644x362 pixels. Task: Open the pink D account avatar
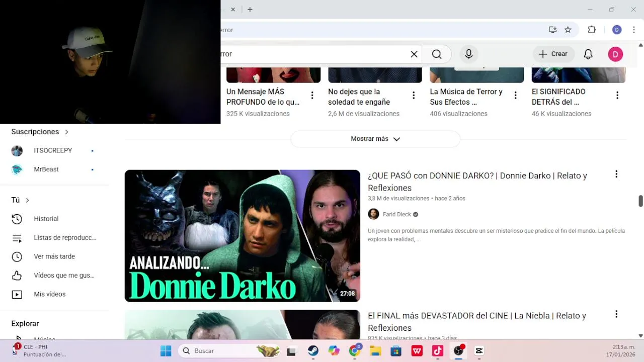click(615, 54)
